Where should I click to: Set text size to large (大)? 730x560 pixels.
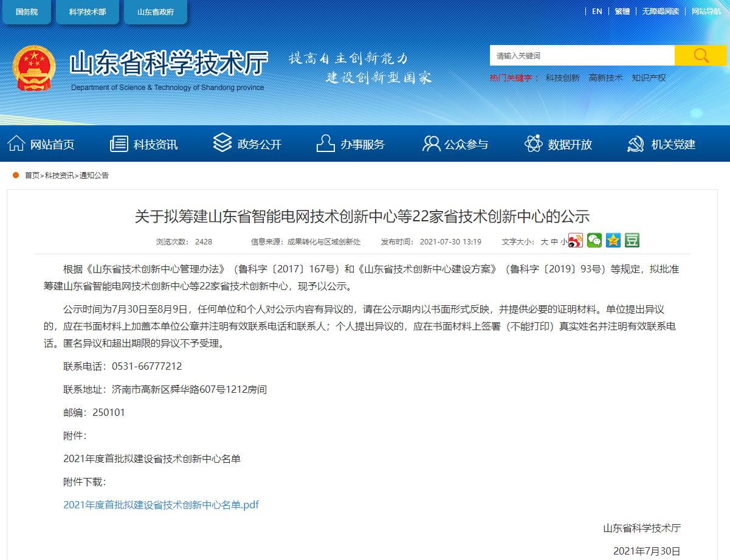point(545,242)
